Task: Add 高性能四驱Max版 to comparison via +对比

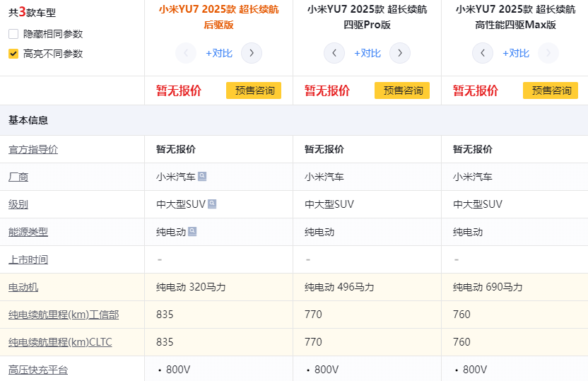Action: [516, 53]
